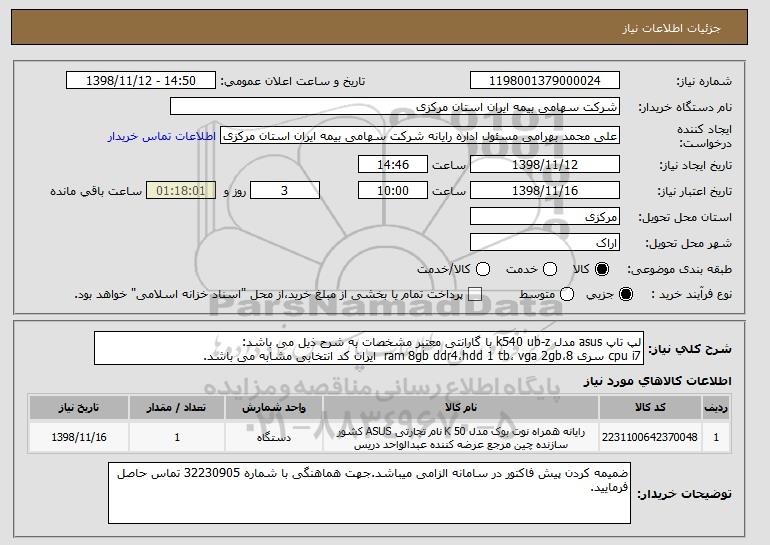Click the buyer notes text box
This screenshot has height=545, width=770.
[x=369, y=493]
